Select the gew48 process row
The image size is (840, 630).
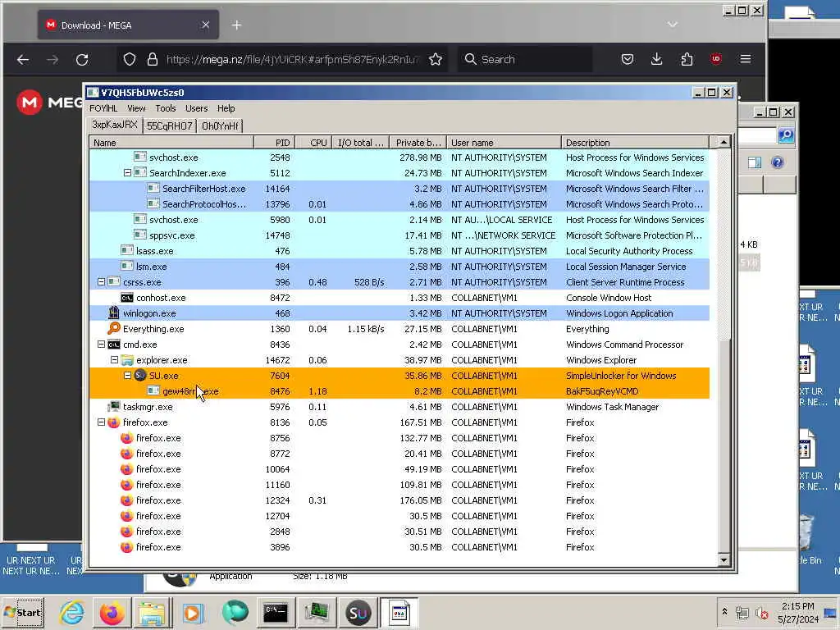pyautogui.click(x=399, y=391)
